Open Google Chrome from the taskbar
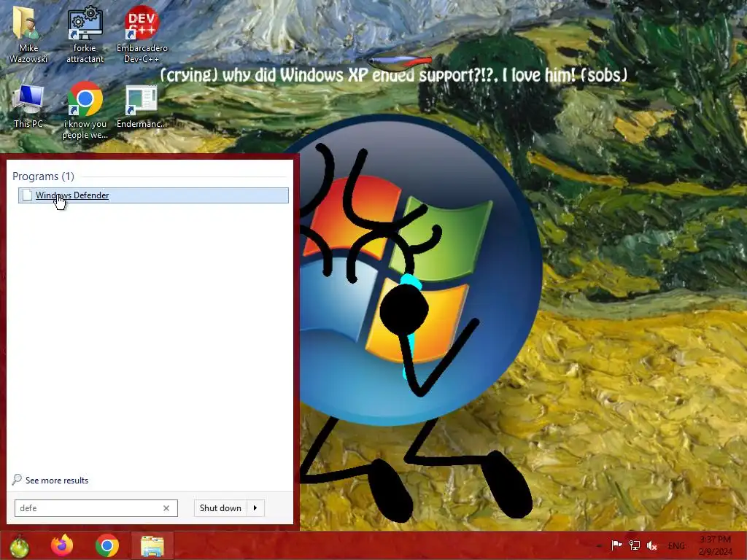Image resolution: width=747 pixels, height=560 pixels. (x=107, y=545)
